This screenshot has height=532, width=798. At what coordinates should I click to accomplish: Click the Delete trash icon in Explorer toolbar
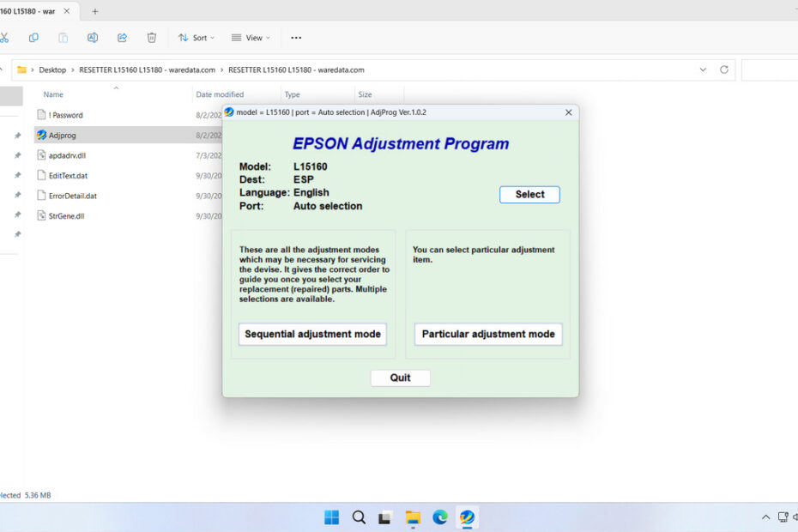pyautogui.click(x=152, y=38)
